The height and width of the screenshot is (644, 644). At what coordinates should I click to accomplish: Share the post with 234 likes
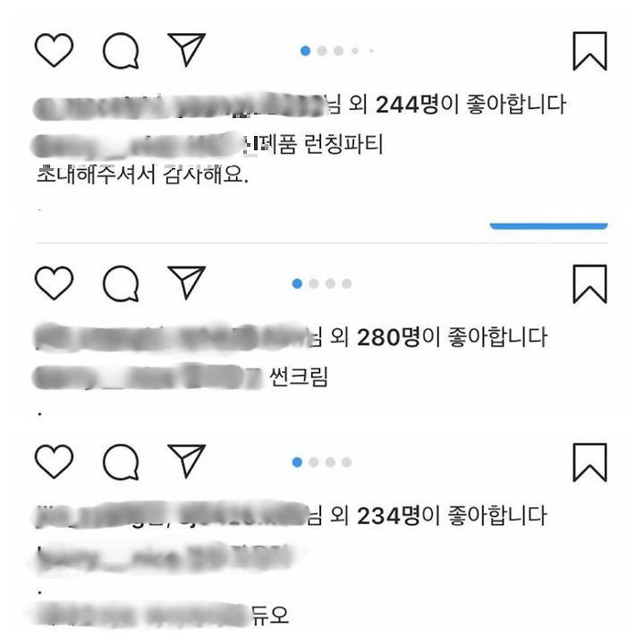[x=186, y=462]
